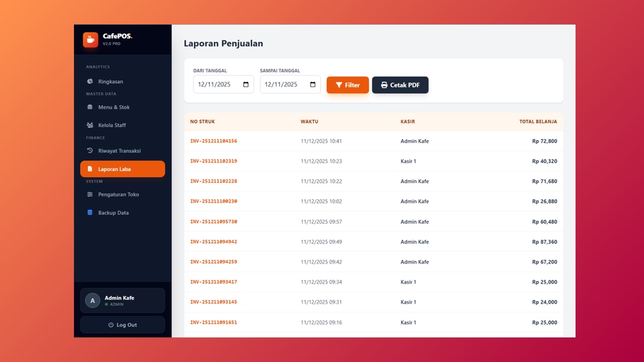Click the Admin Kafe avatar circle
The height and width of the screenshot is (362, 644).
(93, 301)
